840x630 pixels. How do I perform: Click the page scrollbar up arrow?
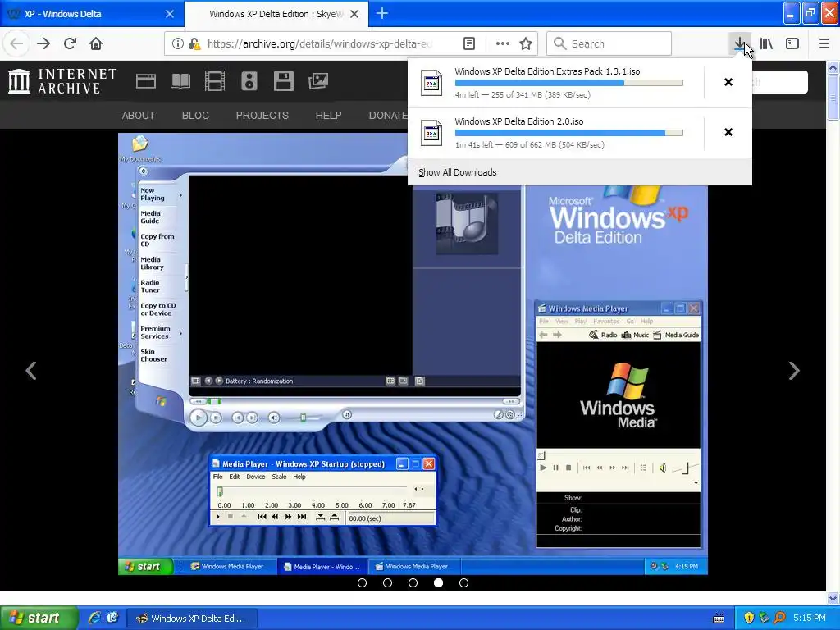point(833,67)
